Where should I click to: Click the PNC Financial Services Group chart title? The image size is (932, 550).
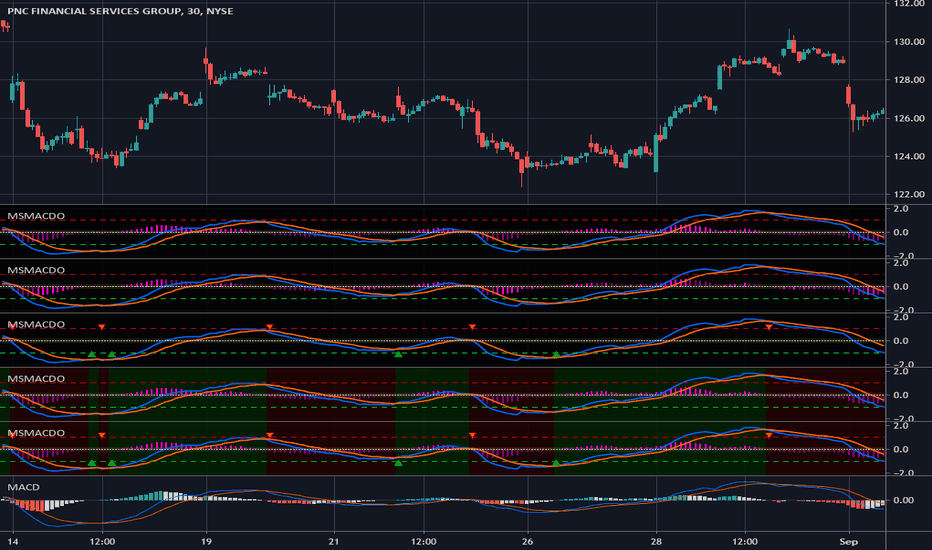coord(120,11)
